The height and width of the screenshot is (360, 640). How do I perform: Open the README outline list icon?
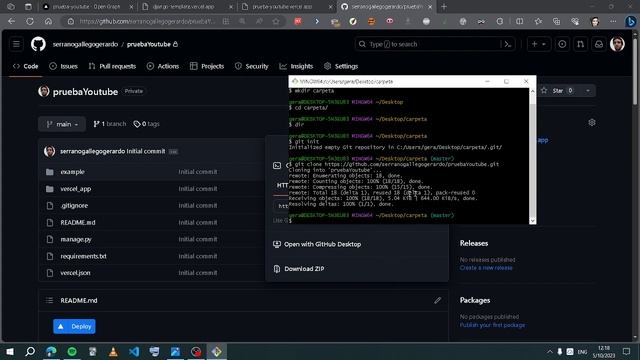49,300
